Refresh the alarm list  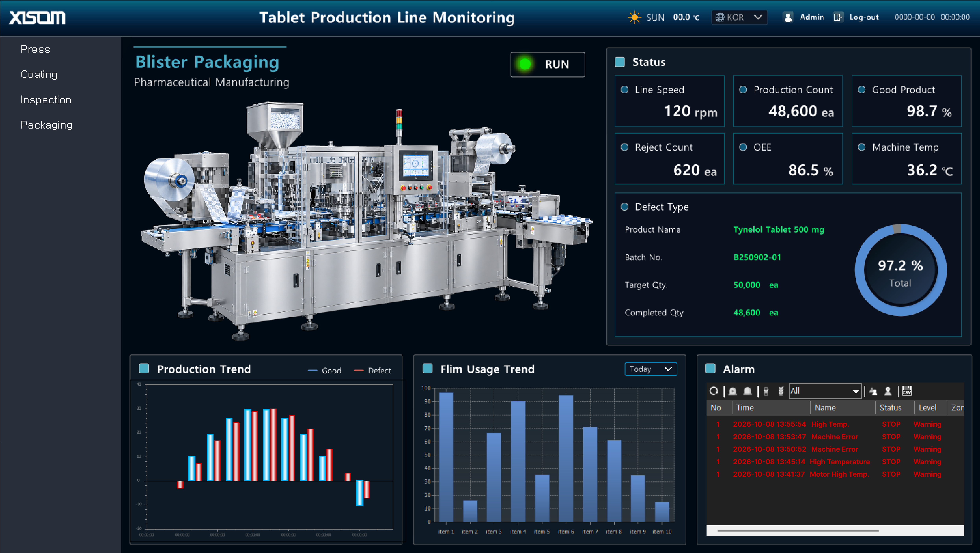pos(714,391)
